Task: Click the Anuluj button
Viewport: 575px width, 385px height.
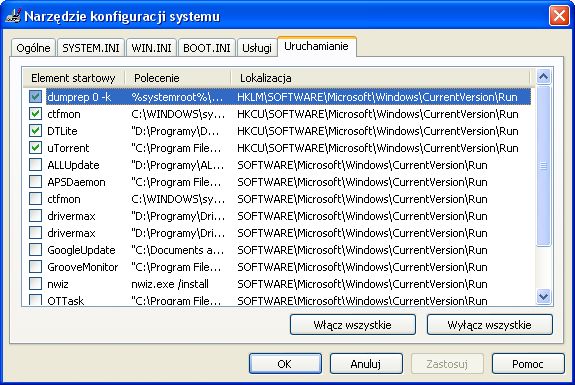Action: [x=366, y=364]
